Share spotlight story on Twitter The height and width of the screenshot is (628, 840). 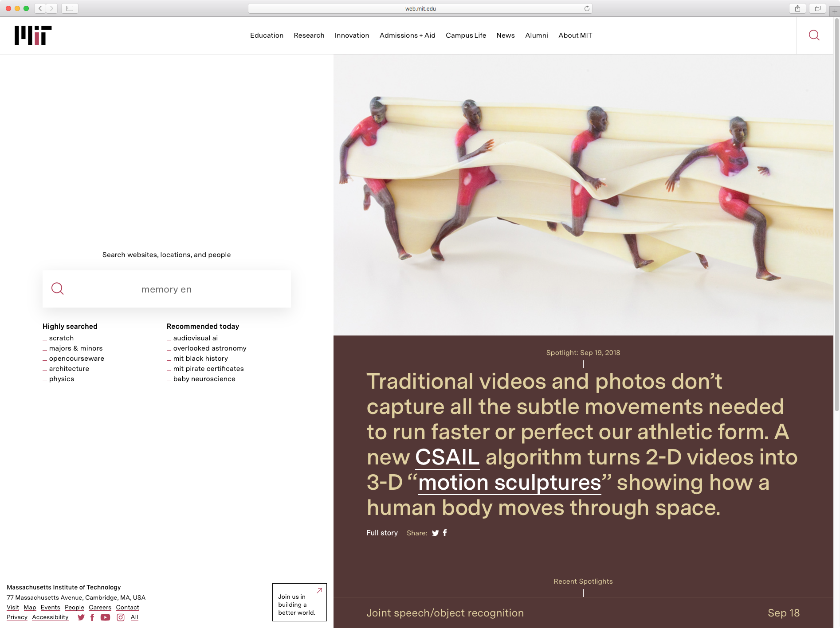coord(436,533)
